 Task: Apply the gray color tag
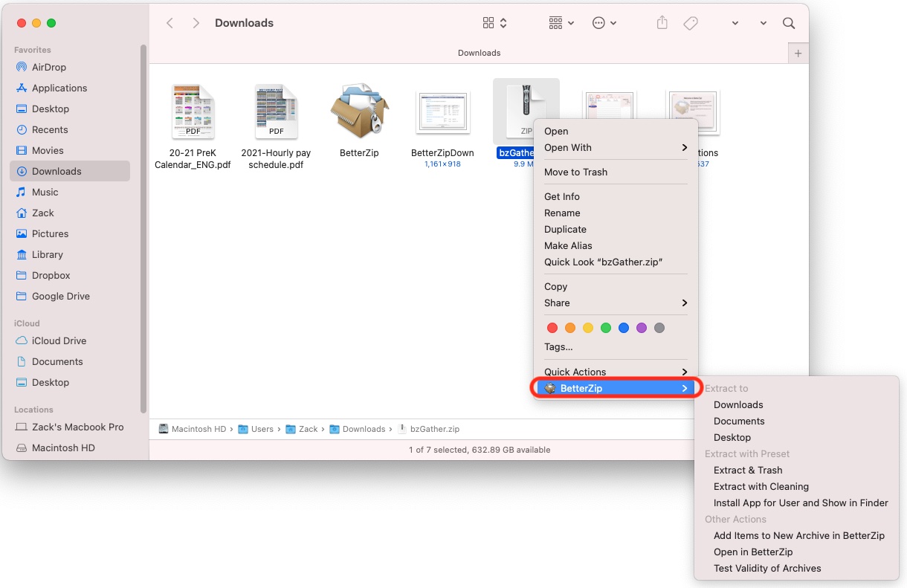[659, 328]
